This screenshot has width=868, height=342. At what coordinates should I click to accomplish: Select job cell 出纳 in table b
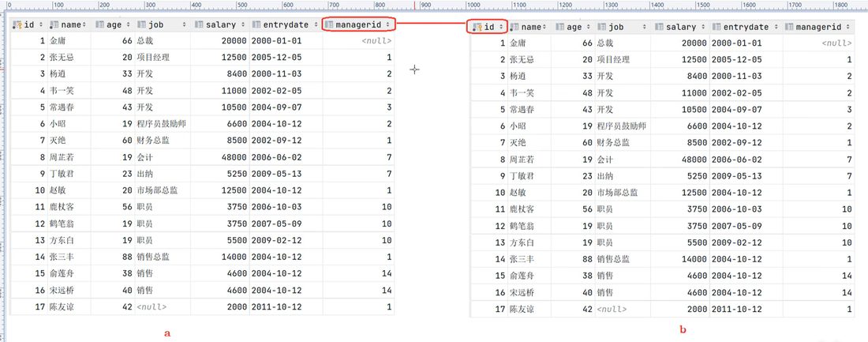click(623, 176)
